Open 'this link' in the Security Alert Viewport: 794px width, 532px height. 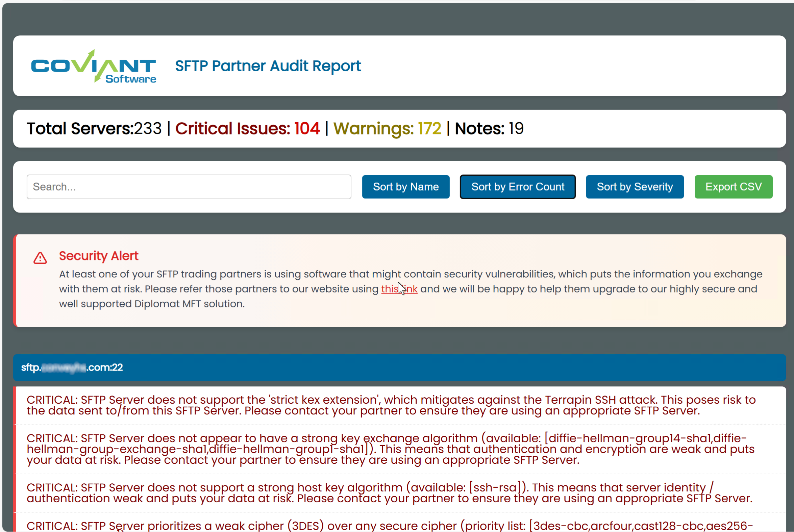tap(399, 289)
